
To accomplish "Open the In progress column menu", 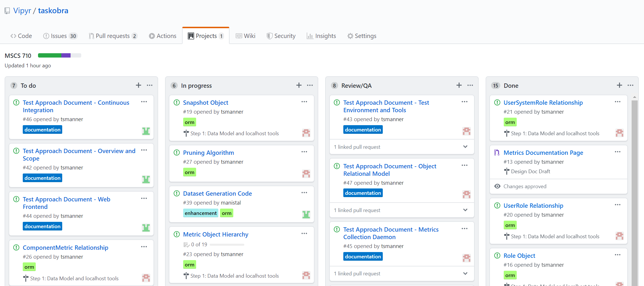I will click(x=310, y=85).
